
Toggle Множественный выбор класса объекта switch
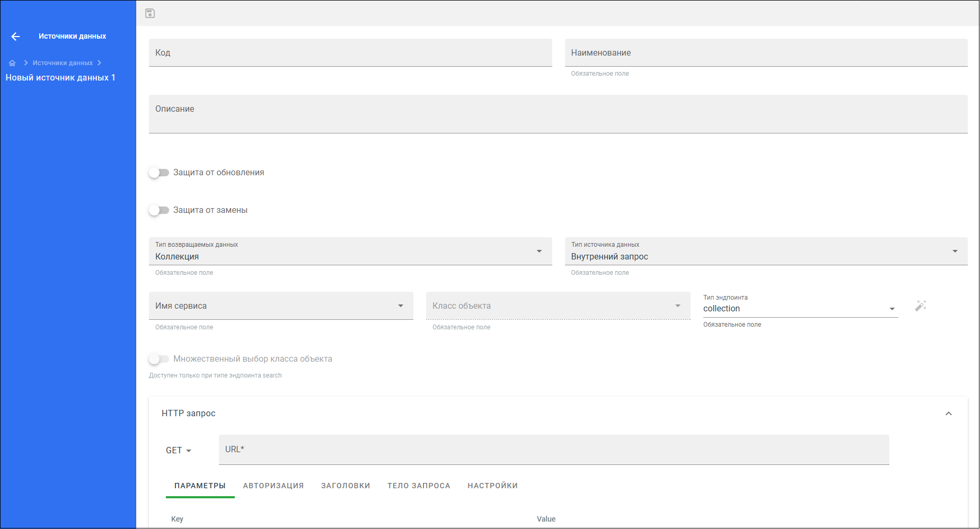pyautogui.click(x=158, y=359)
